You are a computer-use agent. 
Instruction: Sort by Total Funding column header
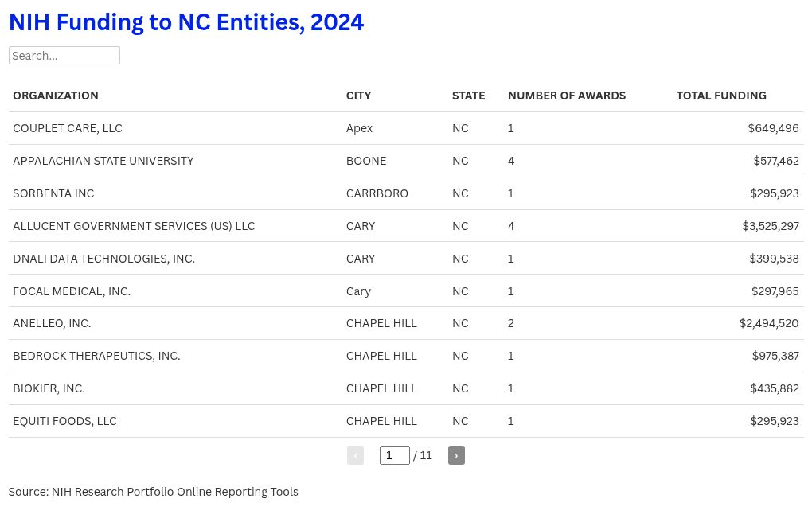(721, 96)
